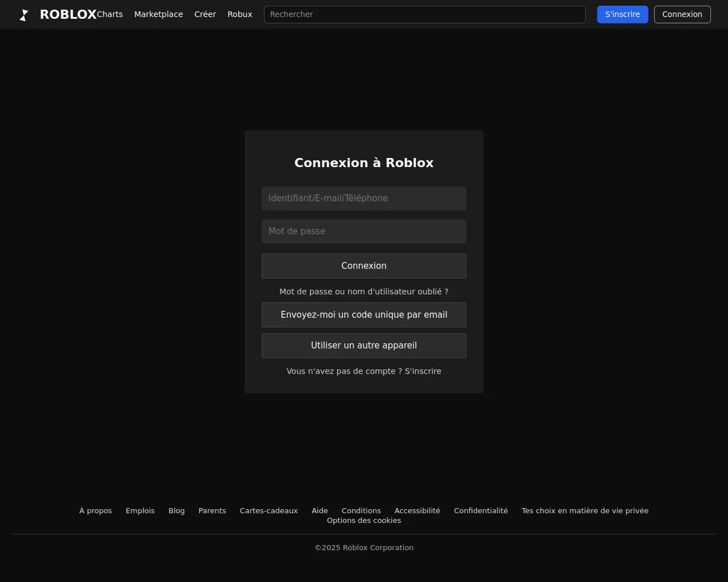Screen dimensions: 728x582
Task: Click Envoyez-moi un code unique par email
Action: (x=364, y=315)
